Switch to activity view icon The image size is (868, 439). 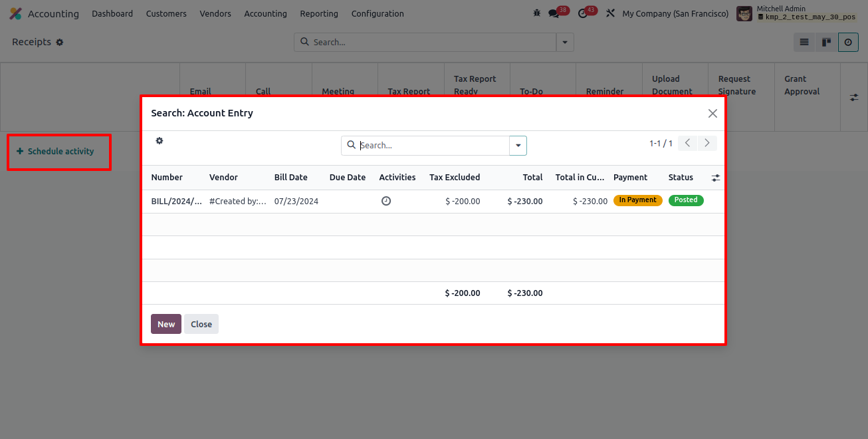point(848,42)
